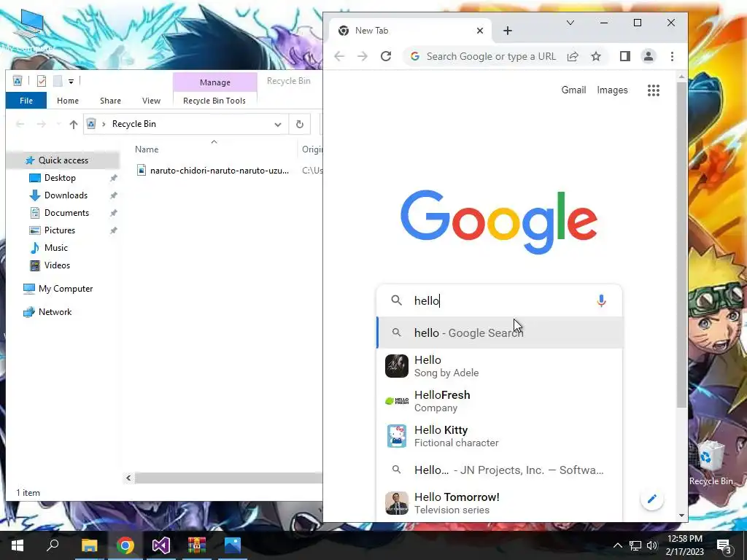Focus Chrome address bar
Viewport: 747px width, 560px height.
[x=491, y=56]
